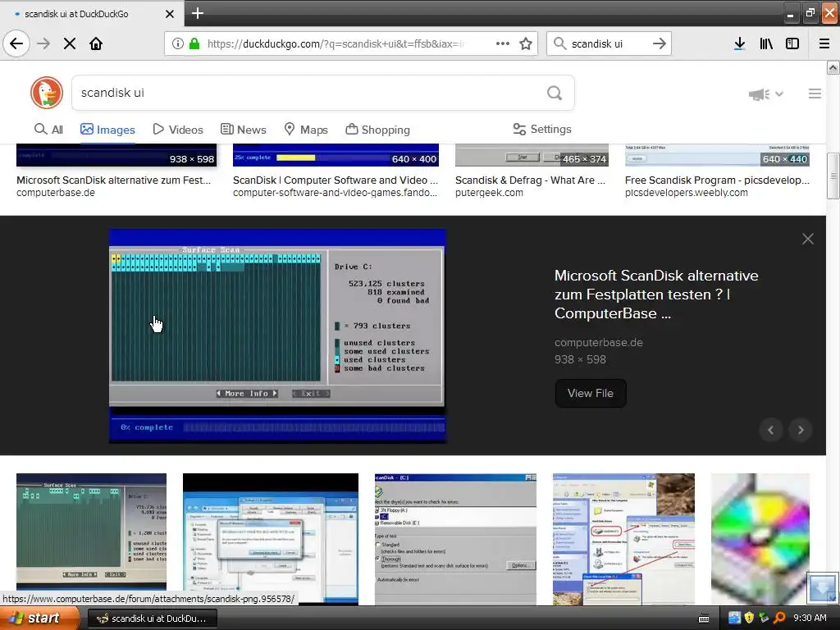Open the ScanDisk [C:] window thumbnail
Viewport: 840px width, 630px height.
coord(455,538)
